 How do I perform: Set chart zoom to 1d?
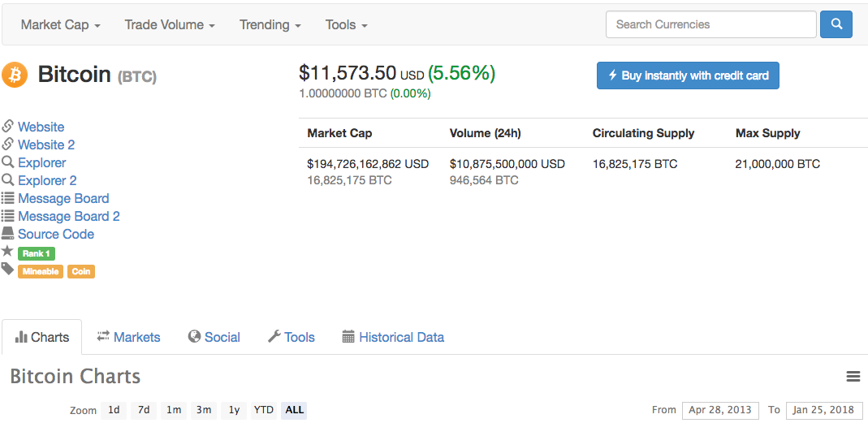coord(114,410)
